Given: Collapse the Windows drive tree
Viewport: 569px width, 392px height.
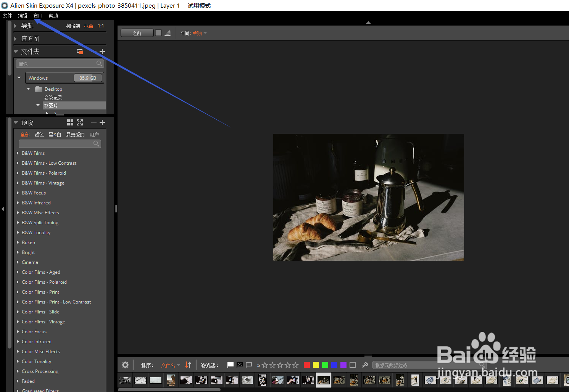Looking at the screenshot, I should [19, 78].
